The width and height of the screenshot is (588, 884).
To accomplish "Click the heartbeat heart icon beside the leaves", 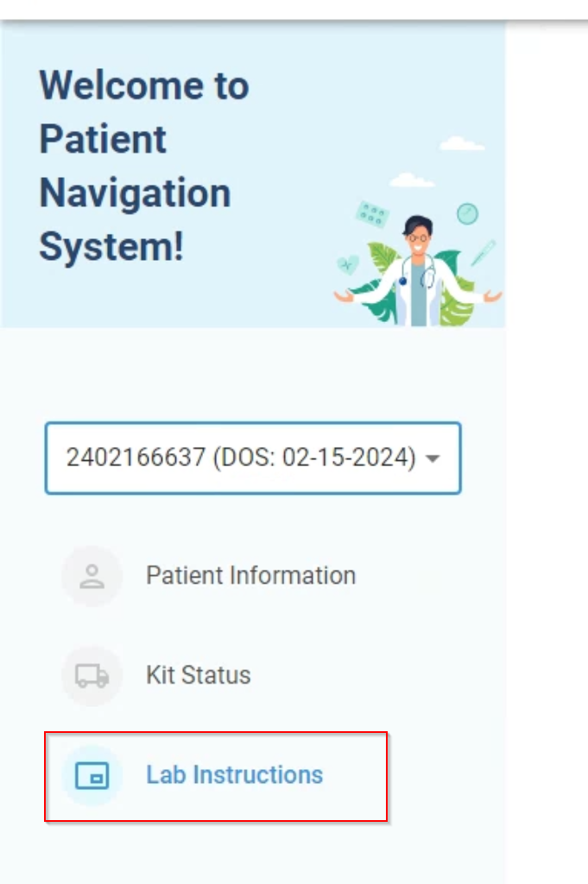I will tap(347, 264).
